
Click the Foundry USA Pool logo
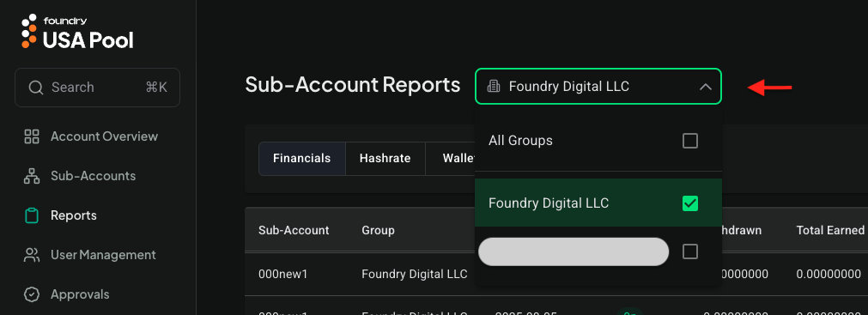[77, 32]
